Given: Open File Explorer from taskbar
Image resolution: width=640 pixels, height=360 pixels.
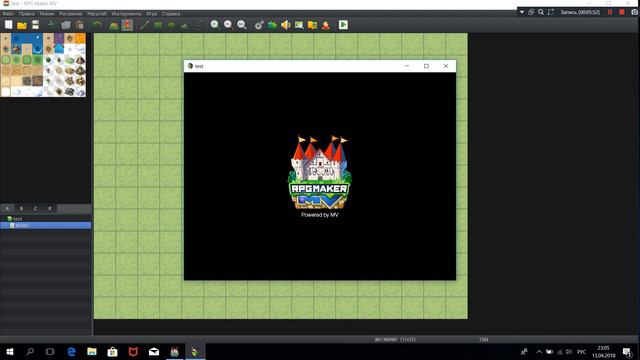Looking at the screenshot, I should (x=92, y=351).
